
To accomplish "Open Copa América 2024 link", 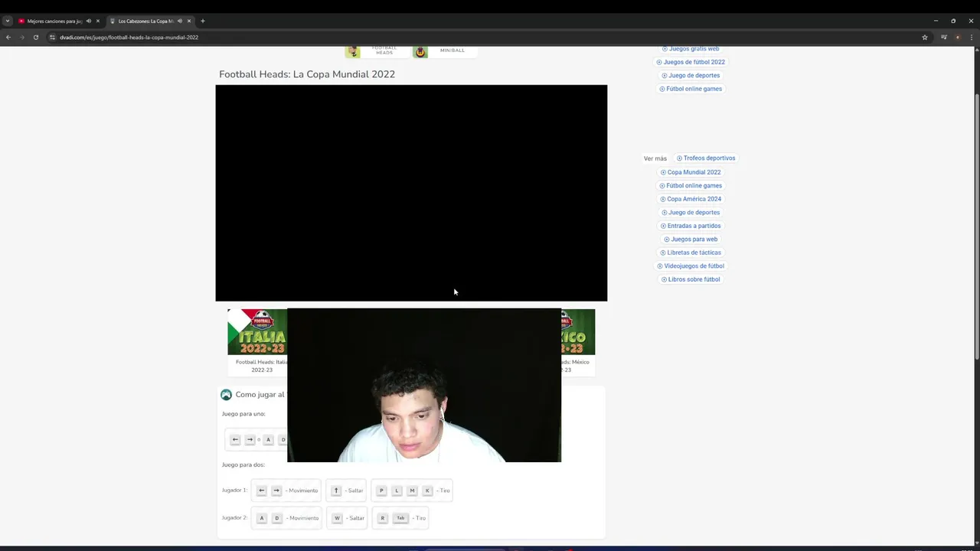I will pyautogui.click(x=691, y=199).
